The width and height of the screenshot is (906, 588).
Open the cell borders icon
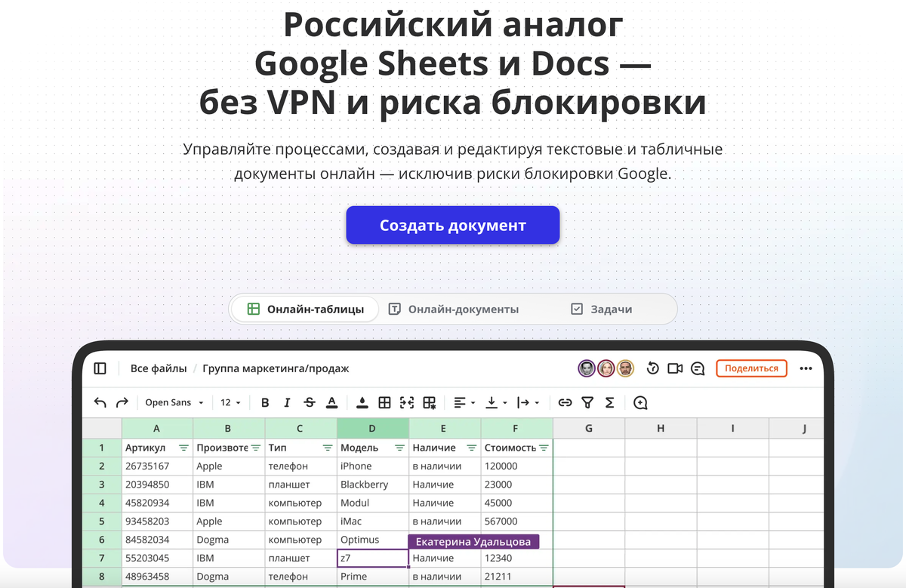point(384,402)
